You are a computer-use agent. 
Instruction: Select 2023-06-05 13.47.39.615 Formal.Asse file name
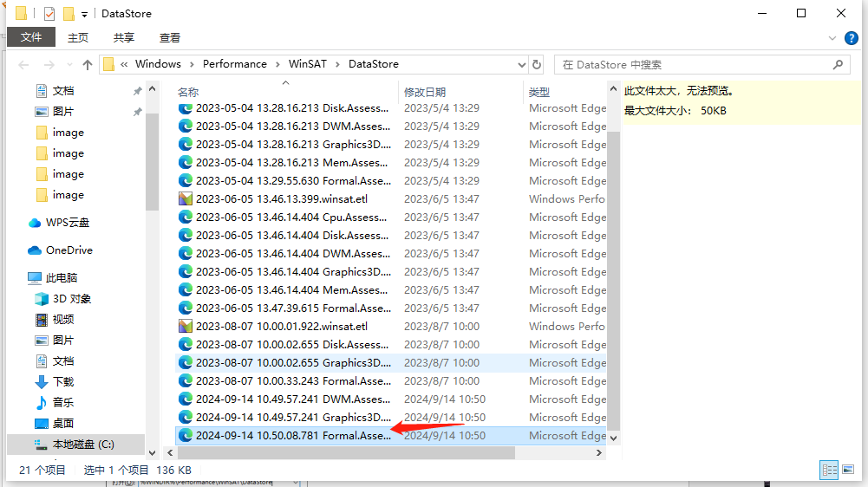[x=293, y=308]
